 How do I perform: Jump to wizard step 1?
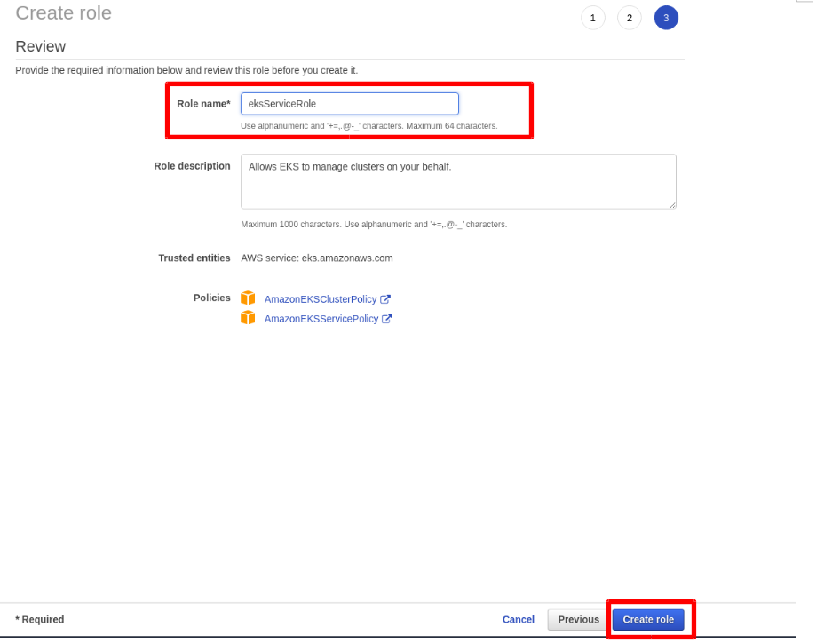(x=592, y=18)
